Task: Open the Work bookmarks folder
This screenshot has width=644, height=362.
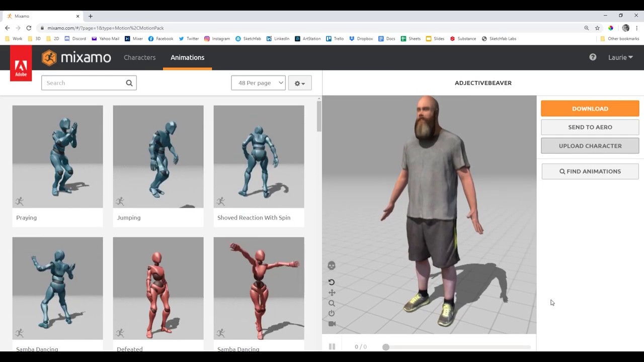Action: pyautogui.click(x=14, y=39)
